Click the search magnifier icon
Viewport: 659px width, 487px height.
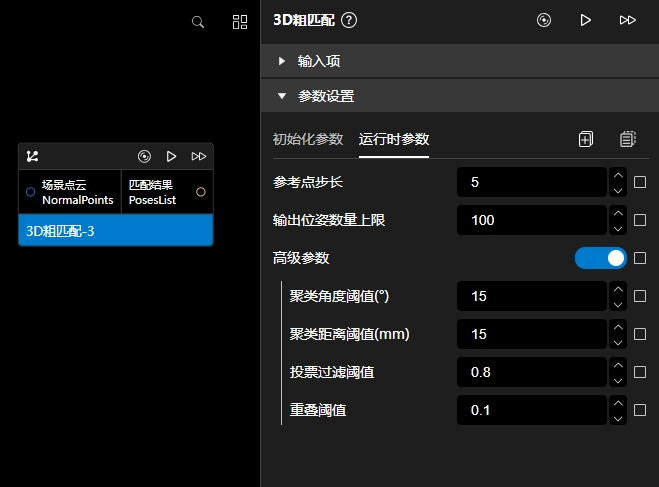click(198, 21)
